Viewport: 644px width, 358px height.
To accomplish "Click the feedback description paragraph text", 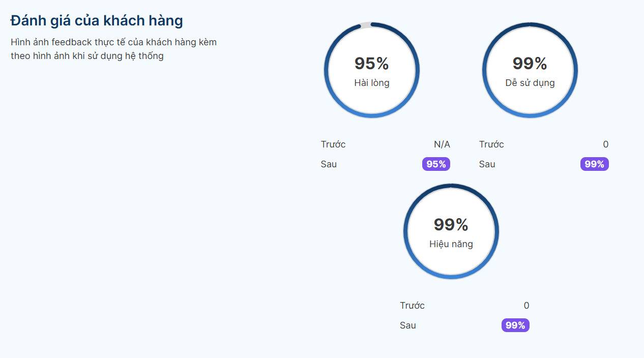I will [114, 49].
